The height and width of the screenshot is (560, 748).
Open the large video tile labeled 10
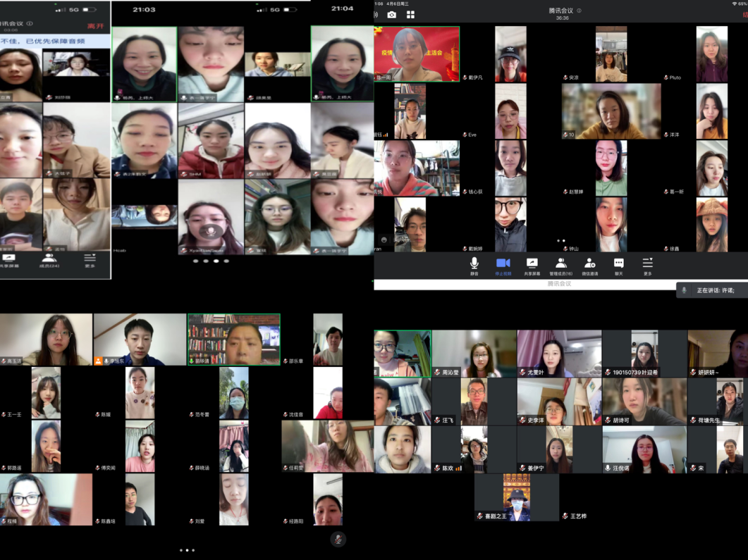click(x=611, y=111)
